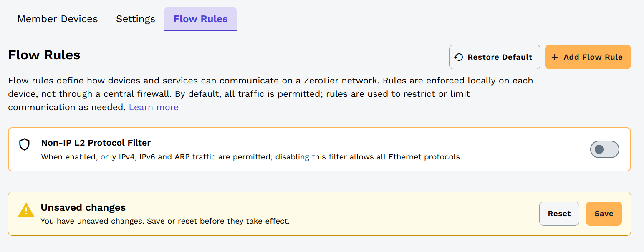The width and height of the screenshot is (644, 252).
Task: Flip the Ethernet protocols filter switch on
Action: pyautogui.click(x=604, y=149)
